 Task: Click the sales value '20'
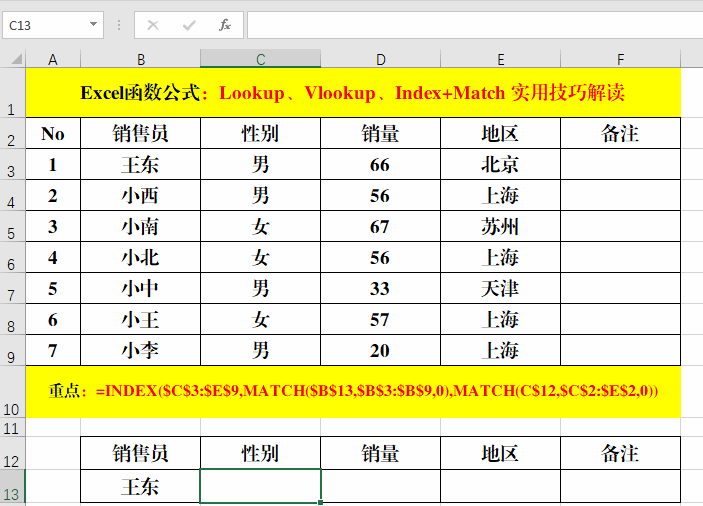[x=381, y=350]
